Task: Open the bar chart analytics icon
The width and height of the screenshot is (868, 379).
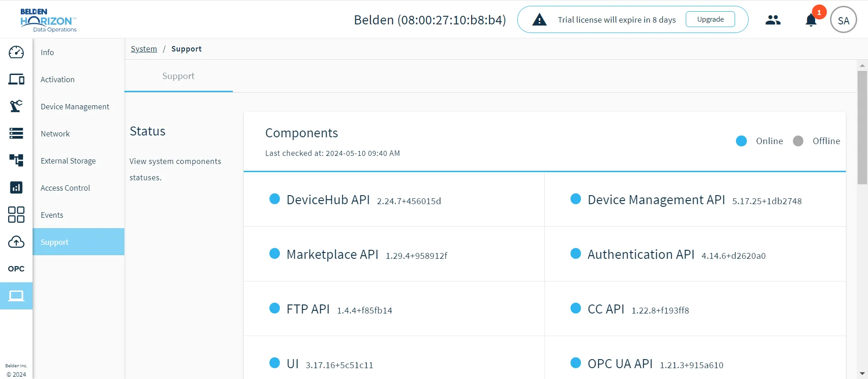Action: tap(16, 187)
